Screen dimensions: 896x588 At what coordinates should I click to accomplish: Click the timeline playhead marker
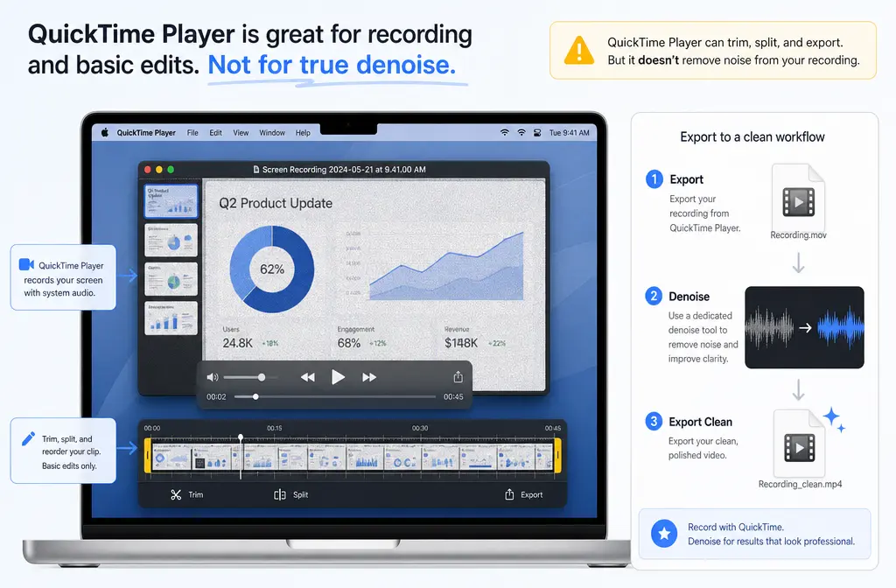[x=241, y=437]
